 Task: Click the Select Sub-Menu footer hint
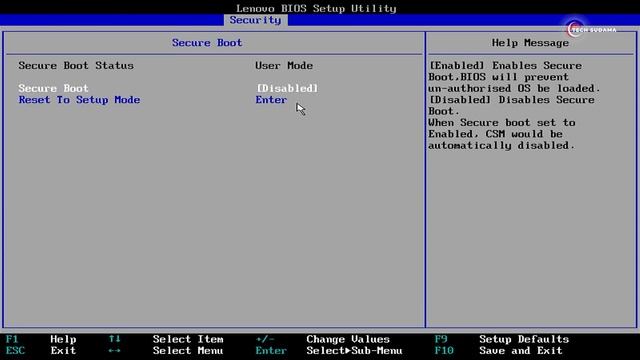(x=329, y=351)
